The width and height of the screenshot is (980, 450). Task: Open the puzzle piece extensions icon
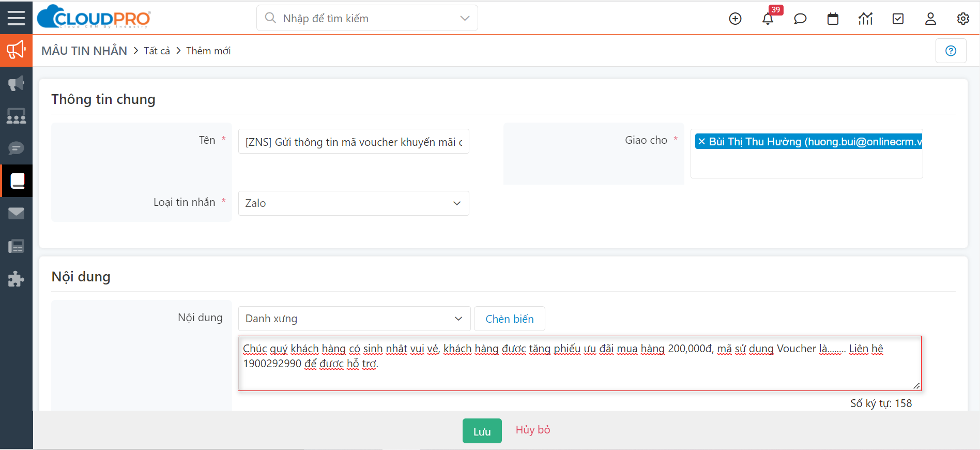tap(16, 279)
